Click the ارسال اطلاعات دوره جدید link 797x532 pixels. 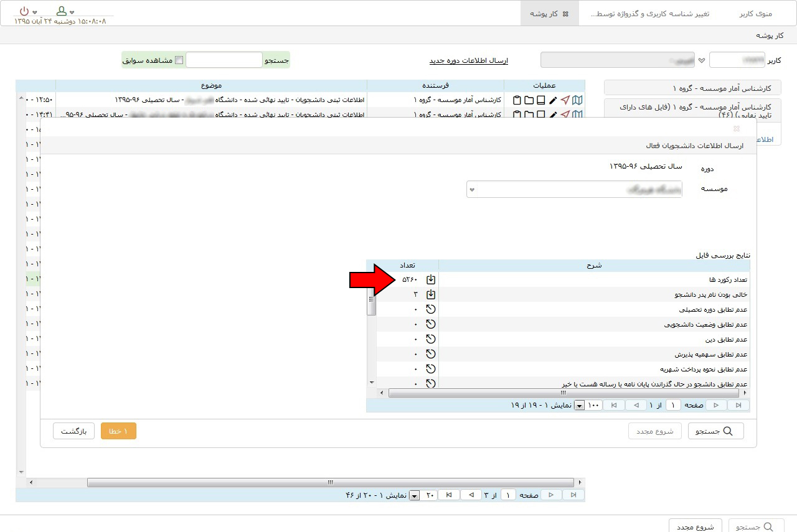tap(468, 60)
